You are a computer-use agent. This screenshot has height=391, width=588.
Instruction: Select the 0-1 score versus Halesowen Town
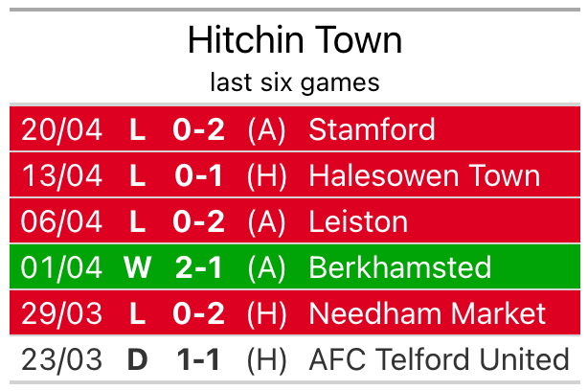pos(199,175)
